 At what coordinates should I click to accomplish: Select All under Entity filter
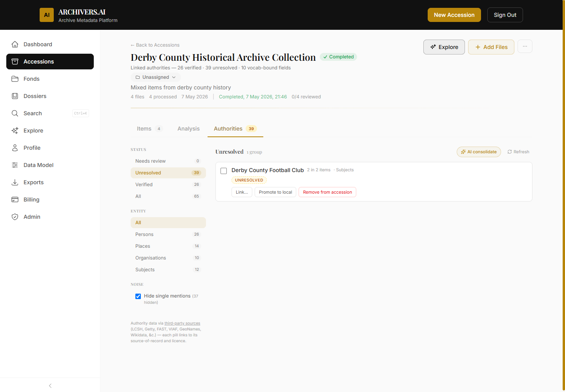point(168,223)
